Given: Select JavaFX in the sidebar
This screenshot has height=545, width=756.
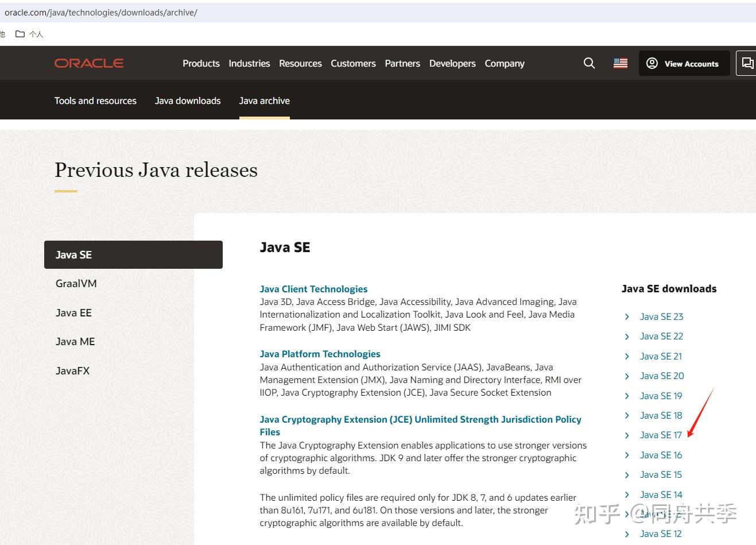Looking at the screenshot, I should [x=73, y=371].
